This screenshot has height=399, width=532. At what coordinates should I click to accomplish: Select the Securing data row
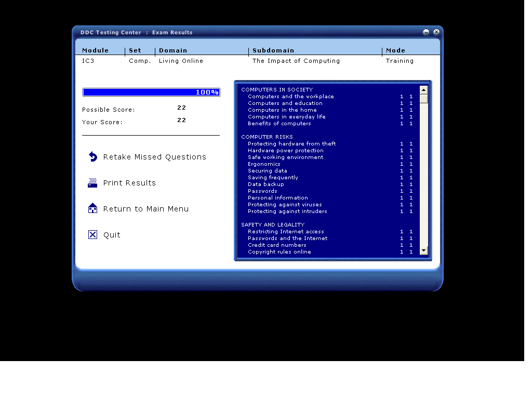click(330, 170)
